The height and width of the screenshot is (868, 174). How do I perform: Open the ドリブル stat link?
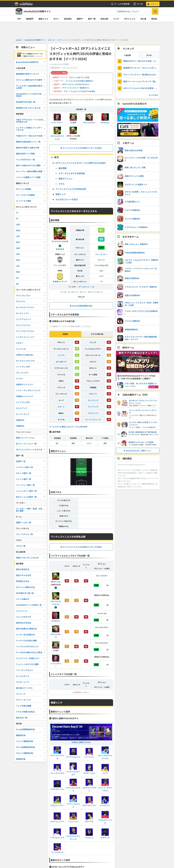(x=61, y=355)
